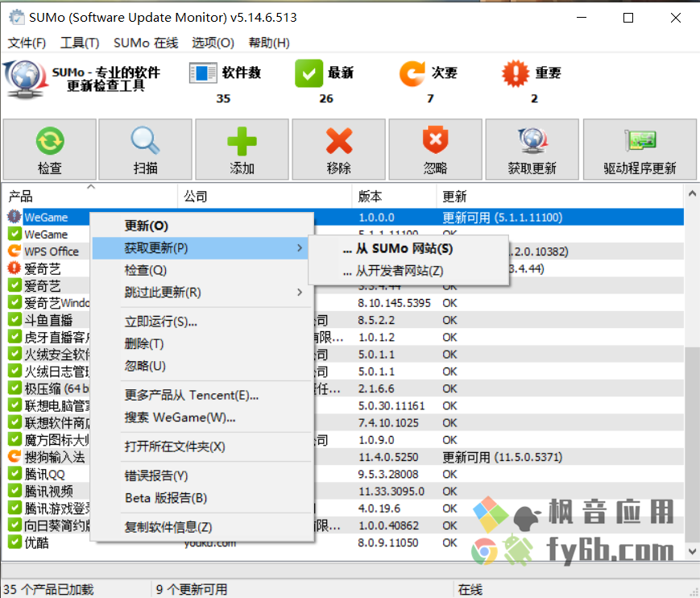The height and width of the screenshot is (598, 700).
Task: Click the 移除 red X toolbar button
Action: click(339, 150)
